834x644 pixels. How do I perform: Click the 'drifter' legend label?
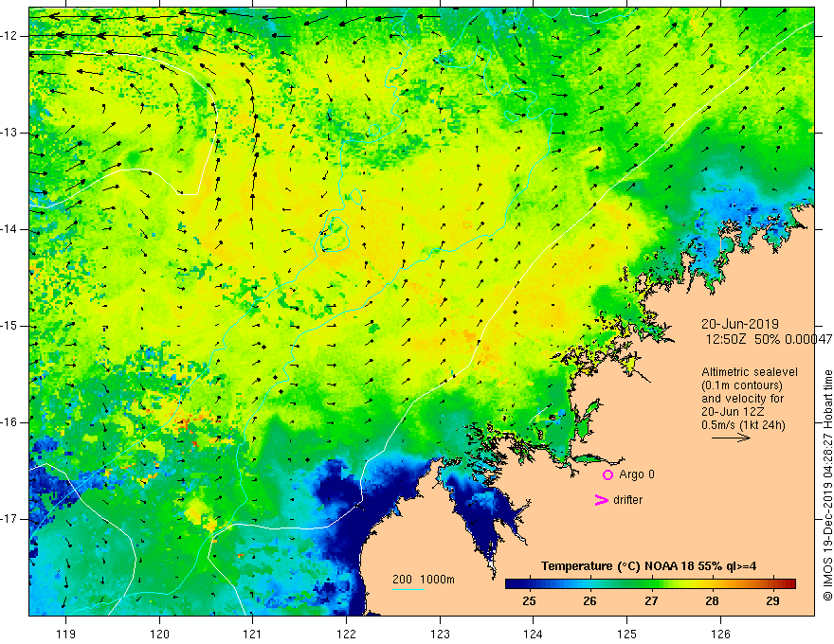click(x=627, y=500)
